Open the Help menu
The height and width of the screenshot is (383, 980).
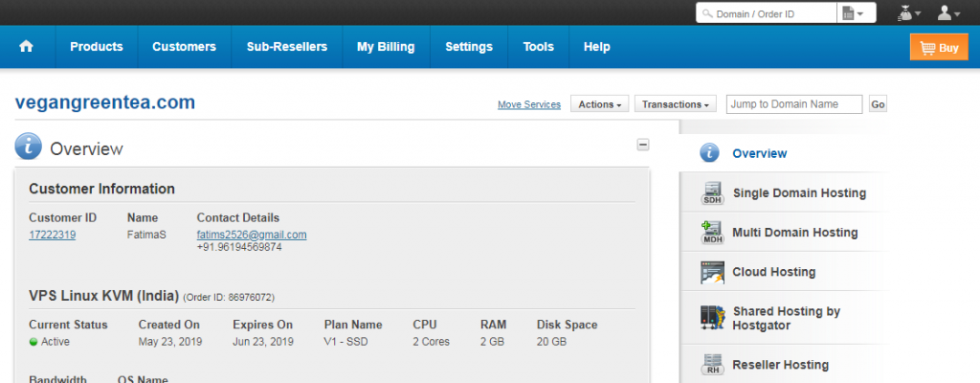pos(597,47)
